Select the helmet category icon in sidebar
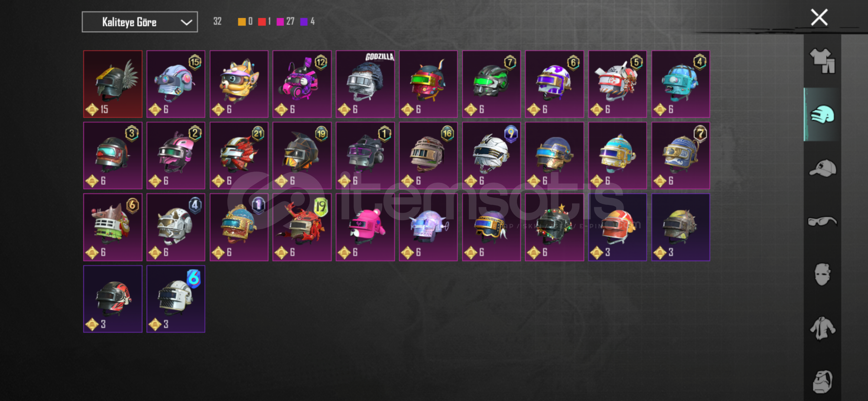Screen dimensions: 868x401 coord(822,114)
